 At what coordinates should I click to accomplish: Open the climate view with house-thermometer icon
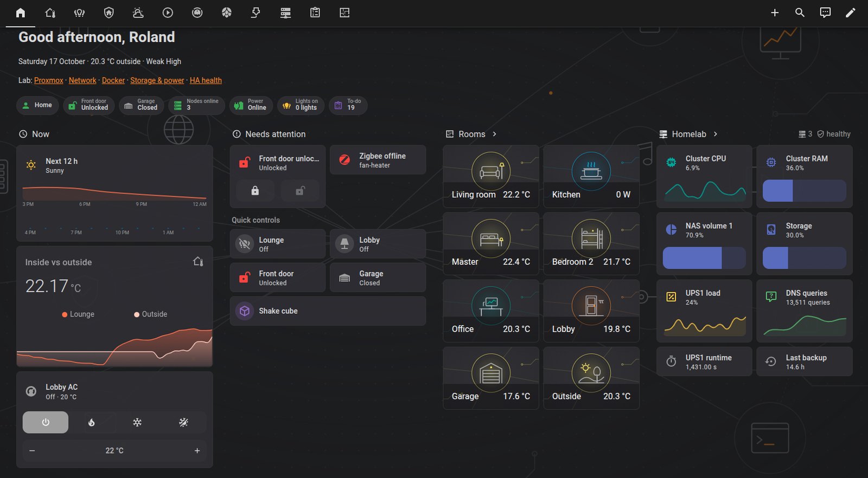pos(50,12)
